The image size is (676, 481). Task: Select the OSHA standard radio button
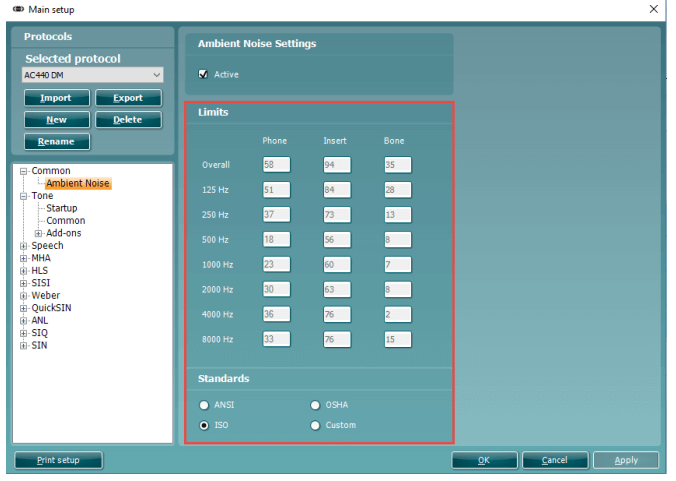point(315,405)
